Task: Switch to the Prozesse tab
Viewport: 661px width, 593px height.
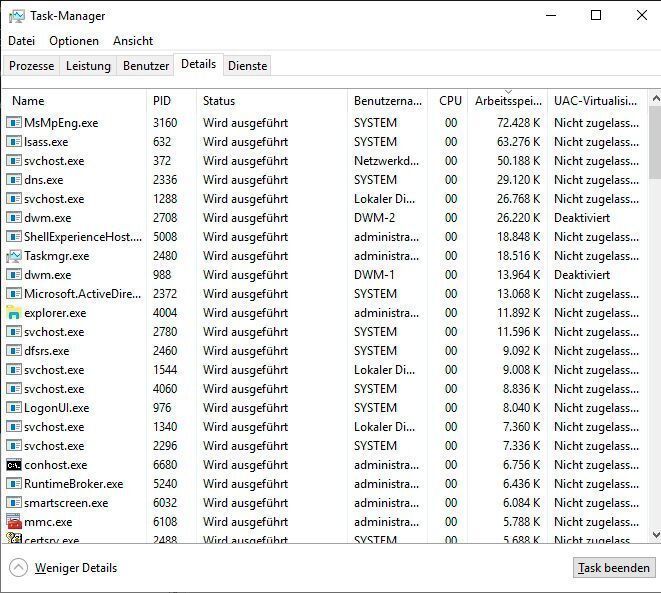Action: pyautogui.click(x=32, y=66)
